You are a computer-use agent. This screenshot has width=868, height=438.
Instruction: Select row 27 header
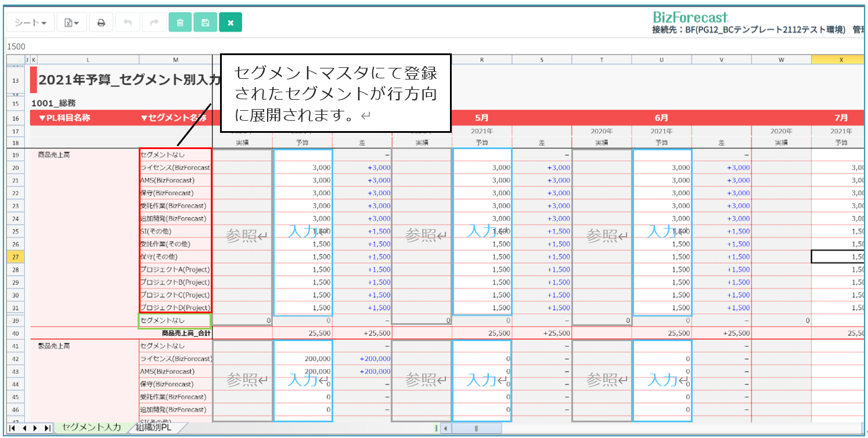pos(15,256)
